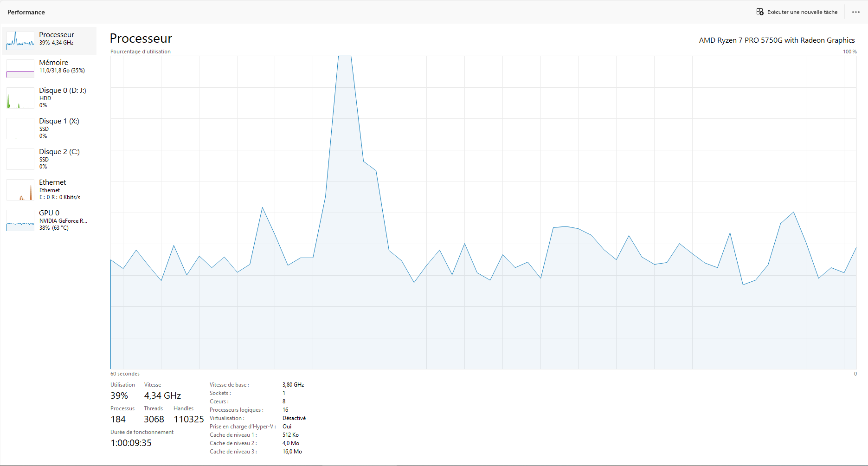This screenshot has height=466, width=868.
Task: Open the Processeur mini graph thumbnail
Action: coord(20,41)
